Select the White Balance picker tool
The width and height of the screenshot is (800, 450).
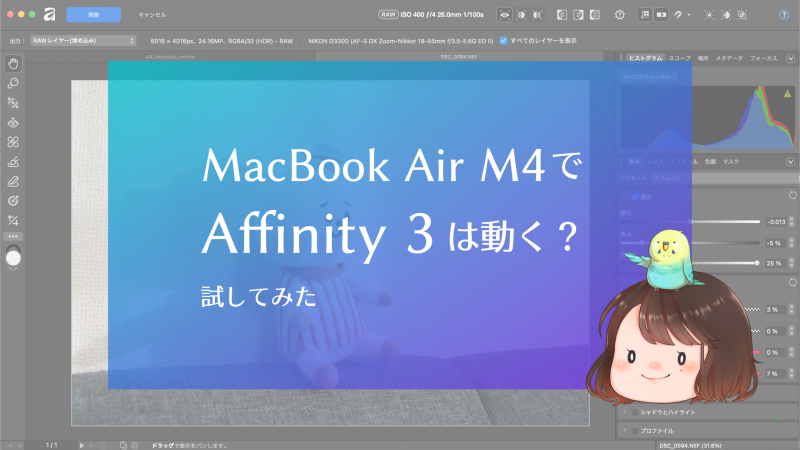click(13, 103)
